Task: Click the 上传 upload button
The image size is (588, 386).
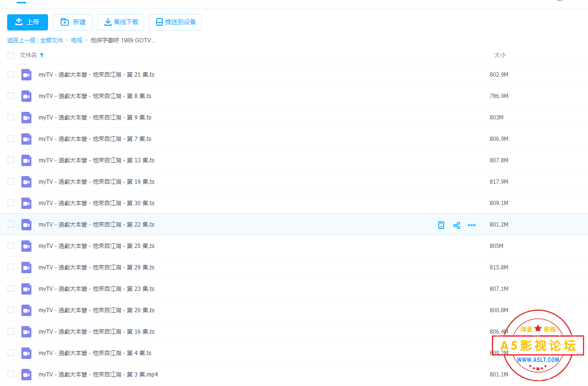Action: coord(28,22)
